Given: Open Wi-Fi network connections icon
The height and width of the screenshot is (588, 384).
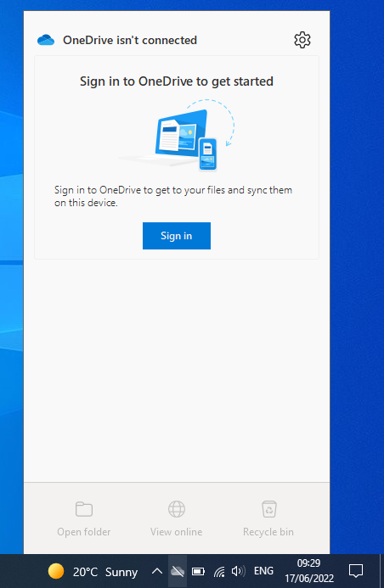Looking at the screenshot, I should pyautogui.click(x=219, y=572).
